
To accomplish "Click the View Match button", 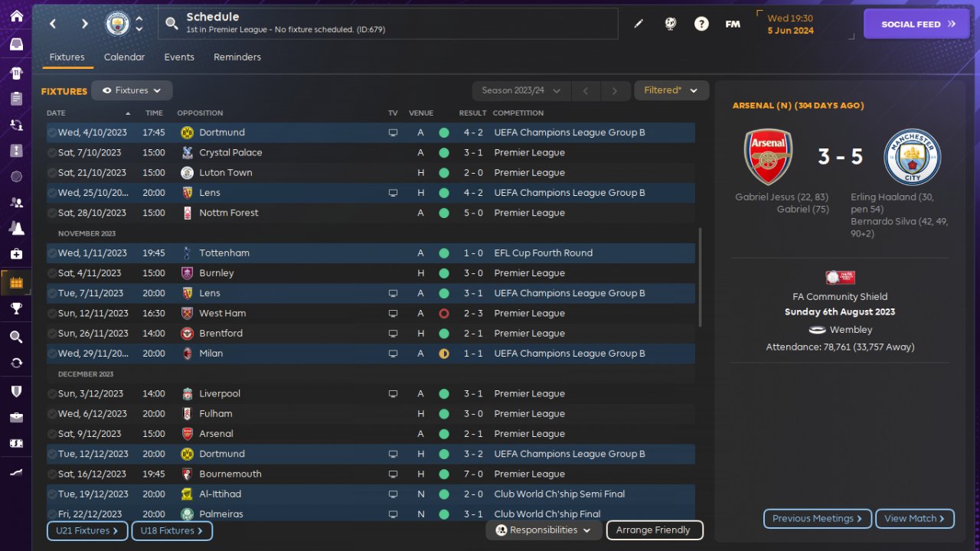I will [x=914, y=518].
